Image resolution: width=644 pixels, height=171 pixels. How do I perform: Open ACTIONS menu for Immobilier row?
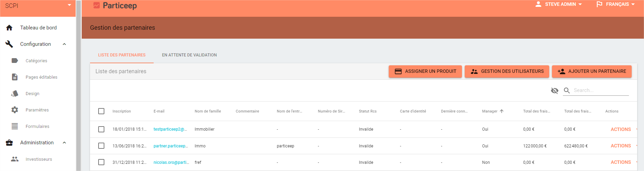coord(621,129)
